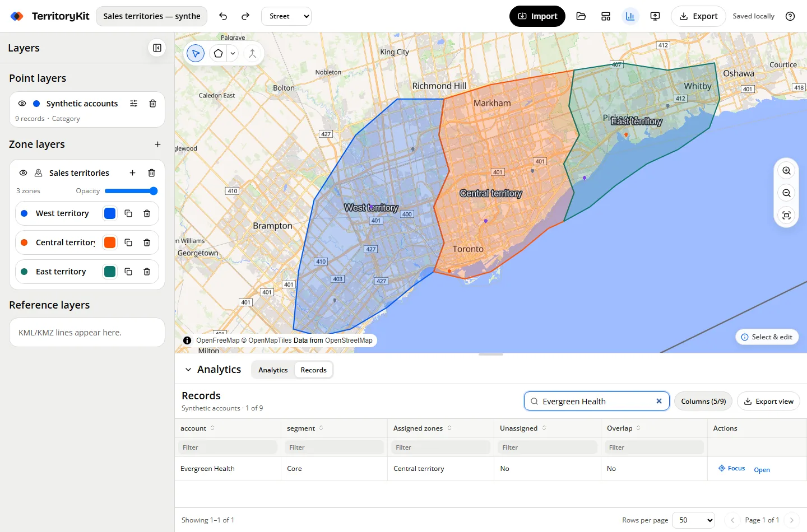807x532 pixels.
Task: Open the project folder icon
Action: coord(581,16)
